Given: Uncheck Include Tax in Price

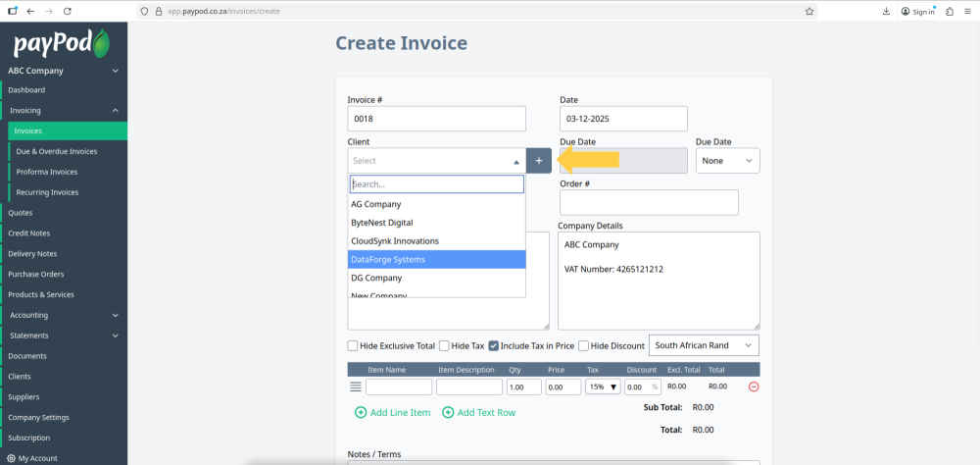Looking at the screenshot, I should click(493, 345).
